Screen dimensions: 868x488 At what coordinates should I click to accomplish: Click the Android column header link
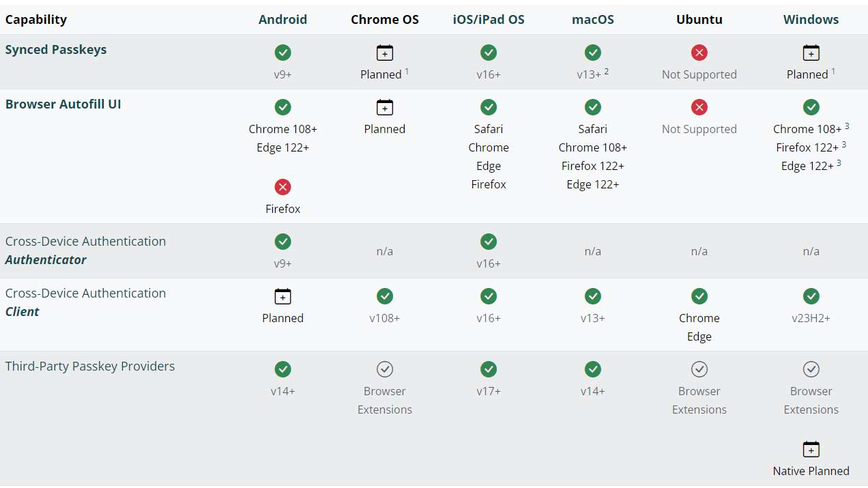click(283, 19)
